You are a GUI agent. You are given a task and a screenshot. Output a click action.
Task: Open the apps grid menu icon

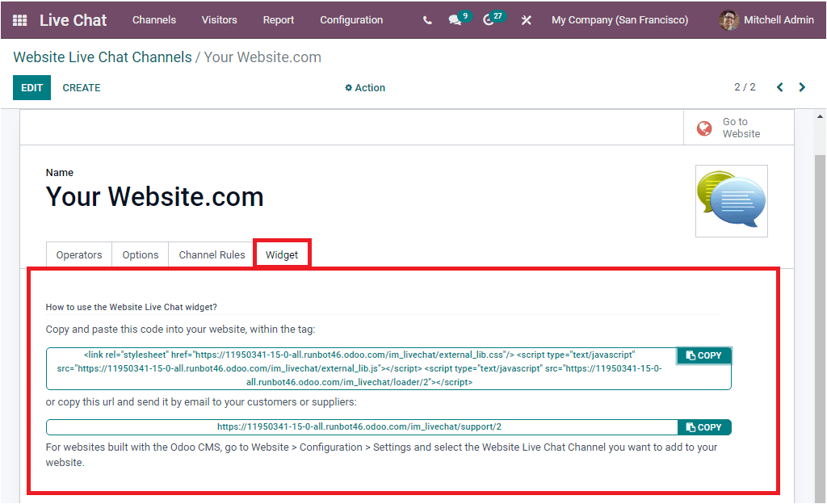[19, 20]
